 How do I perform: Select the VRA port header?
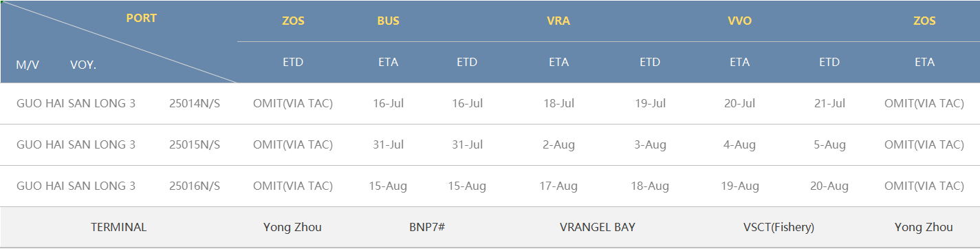pos(558,21)
